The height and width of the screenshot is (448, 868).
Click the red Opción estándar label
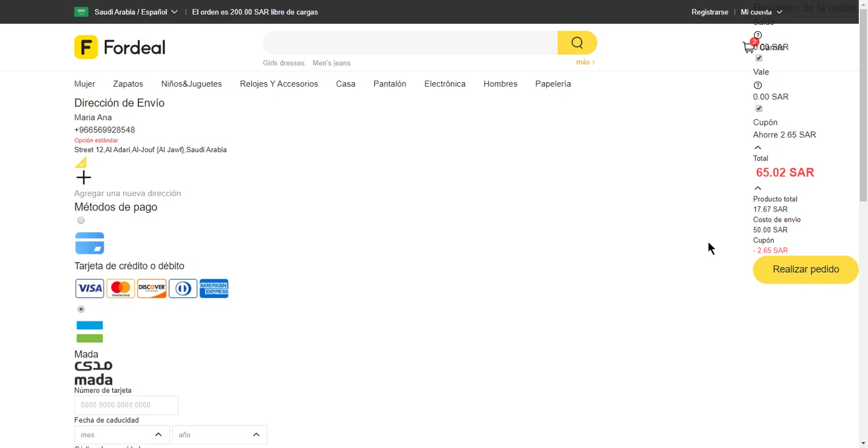96,140
